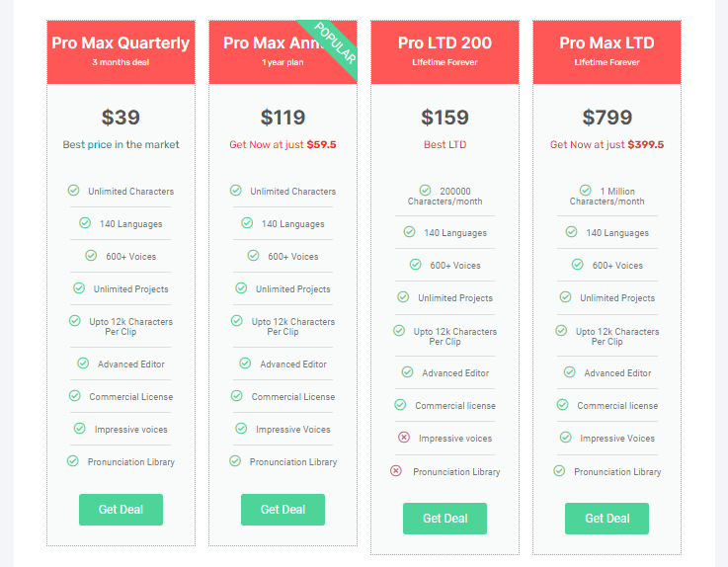
Task: Click the green POPULAR ribbon badge
Action: coord(333,43)
